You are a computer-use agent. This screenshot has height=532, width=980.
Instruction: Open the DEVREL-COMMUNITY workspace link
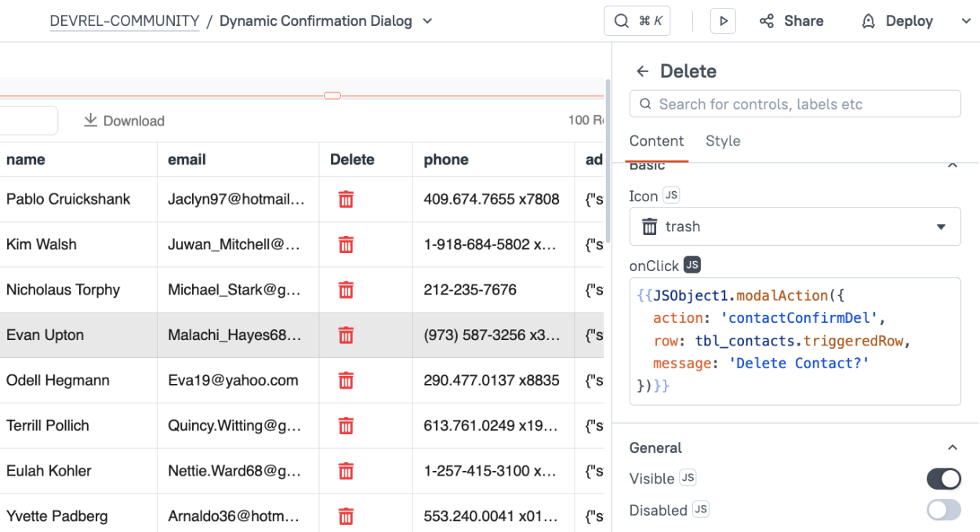coord(124,20)
